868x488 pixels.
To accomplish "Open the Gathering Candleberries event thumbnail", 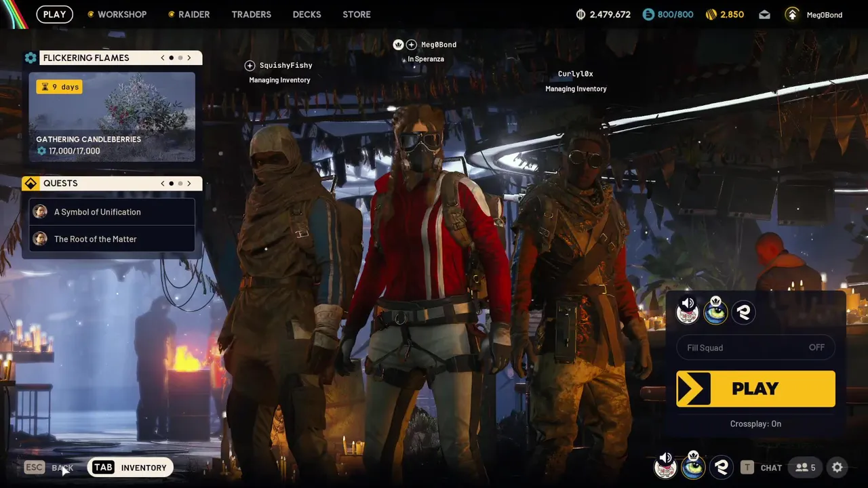I will [112, 117].
